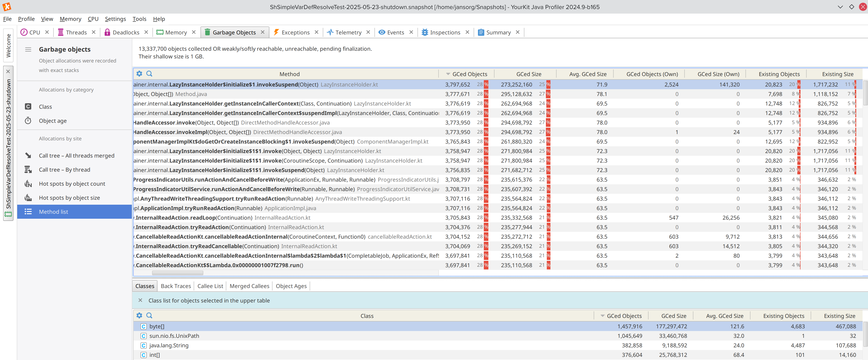Close the Inspections tab
Viewport: 868px width, 360px height.
pyautogui.click(x=467, y=32)
